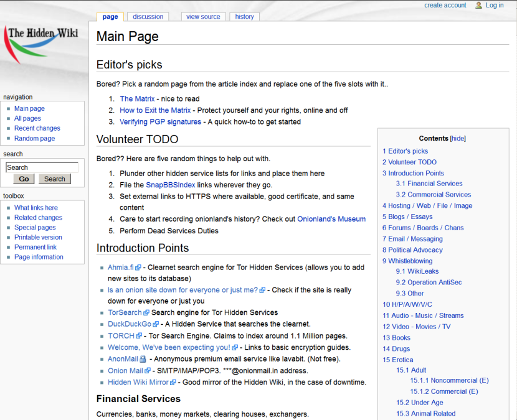Open the create account link

click(445, 5)
